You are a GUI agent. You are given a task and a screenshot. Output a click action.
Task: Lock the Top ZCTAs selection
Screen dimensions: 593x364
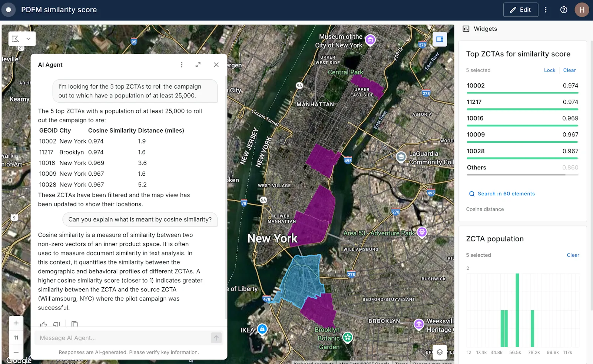[x=550, y=70]
